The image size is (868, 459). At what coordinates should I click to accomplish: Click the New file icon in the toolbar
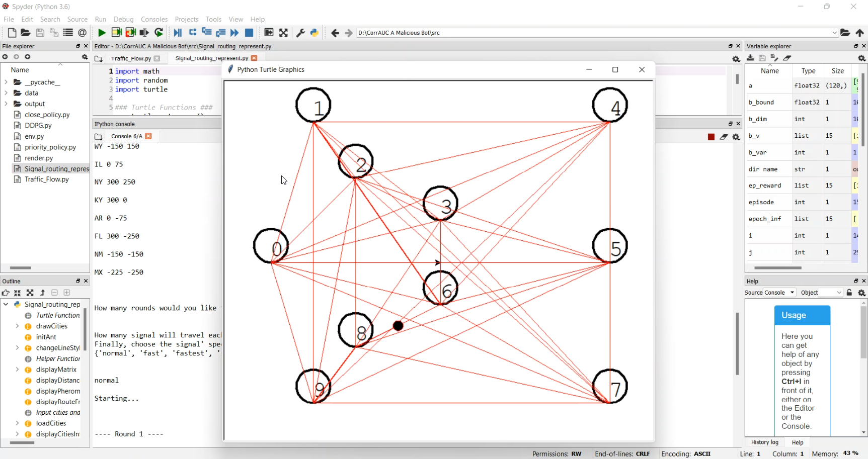click(12, 33)
